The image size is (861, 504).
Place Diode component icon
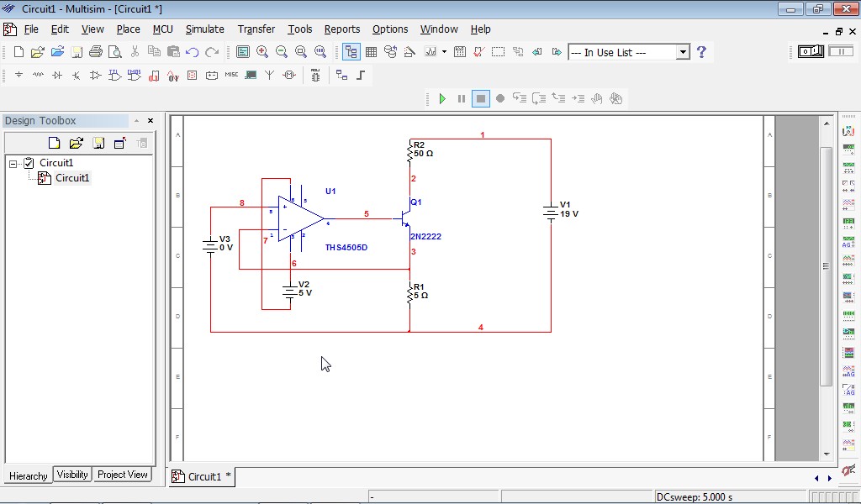point(57,75)
